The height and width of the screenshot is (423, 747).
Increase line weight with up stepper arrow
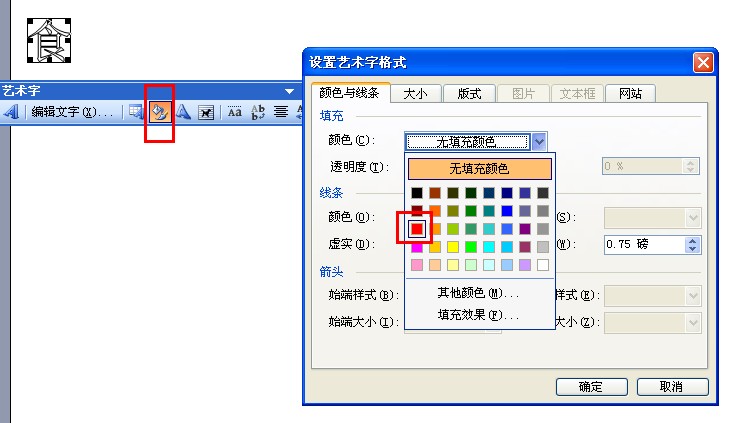(692, 241)
